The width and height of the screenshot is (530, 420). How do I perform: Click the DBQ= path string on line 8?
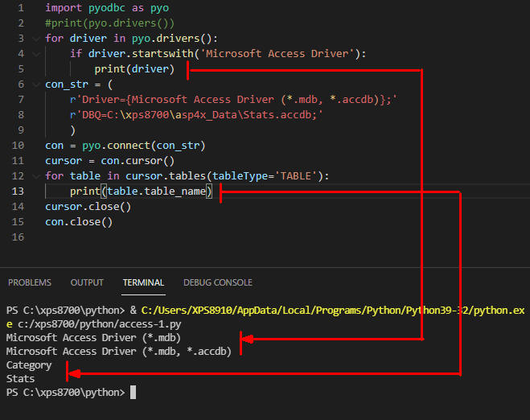196,115
